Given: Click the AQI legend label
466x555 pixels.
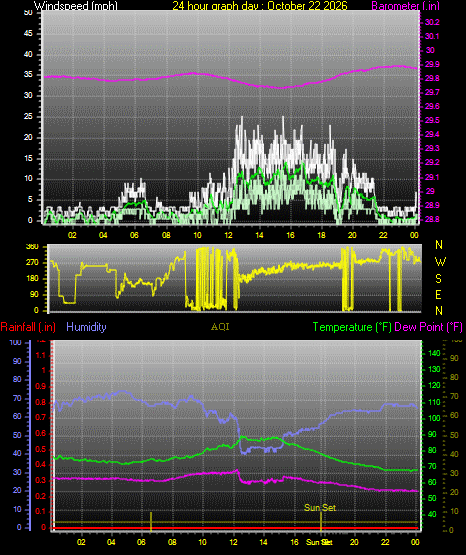Looking at the screenshot, I should click(x=220, y=327).
